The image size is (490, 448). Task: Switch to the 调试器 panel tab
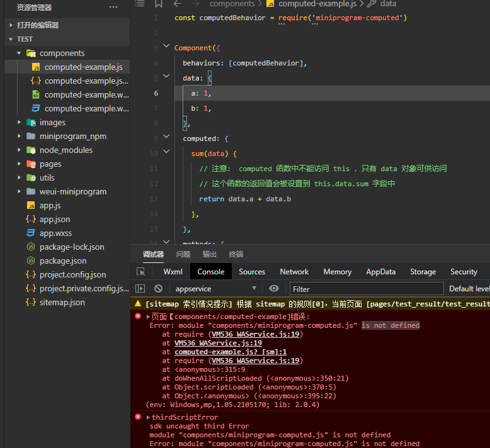click(153, 254)
